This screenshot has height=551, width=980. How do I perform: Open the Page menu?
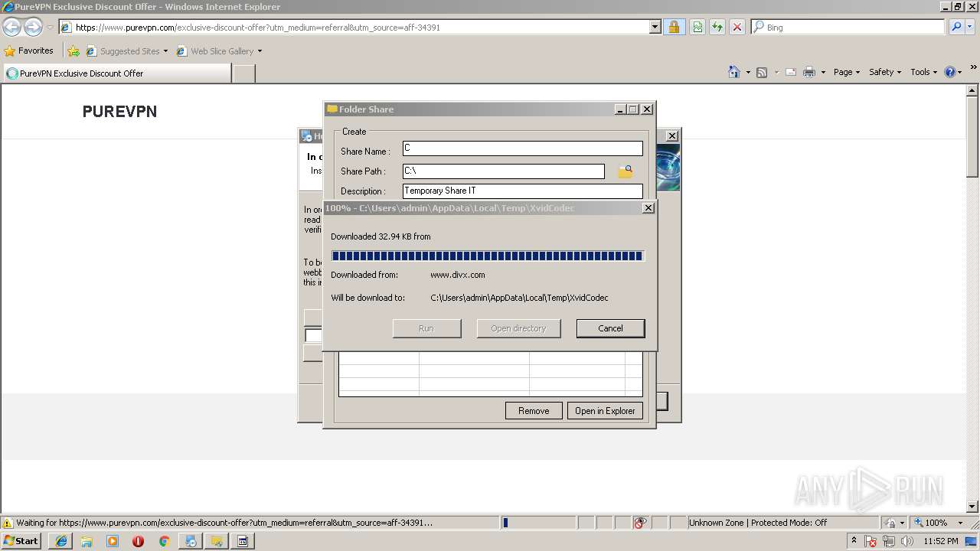(847, 72)
